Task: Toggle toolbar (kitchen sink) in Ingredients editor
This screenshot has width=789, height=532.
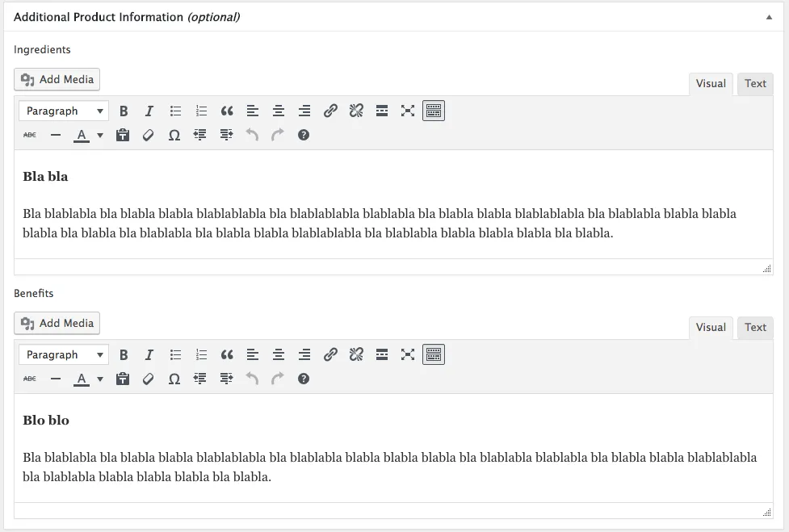Action: [x=434, y=111]
